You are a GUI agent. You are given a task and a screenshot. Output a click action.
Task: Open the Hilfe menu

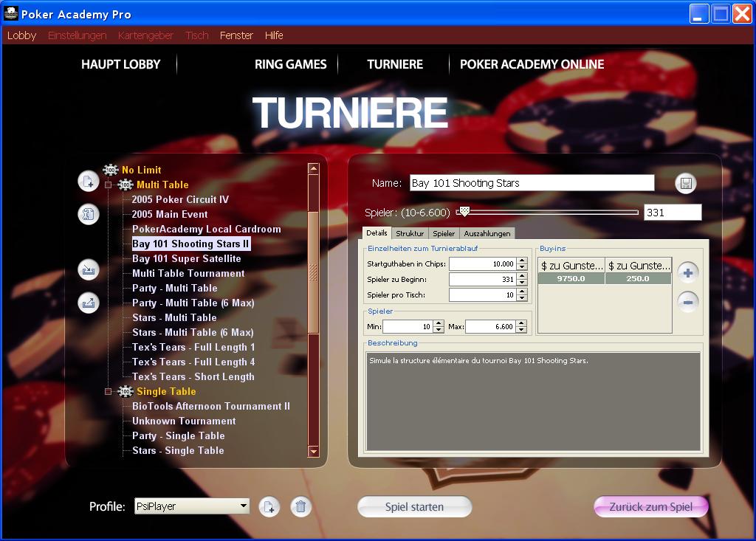click(x=274, y=35)
